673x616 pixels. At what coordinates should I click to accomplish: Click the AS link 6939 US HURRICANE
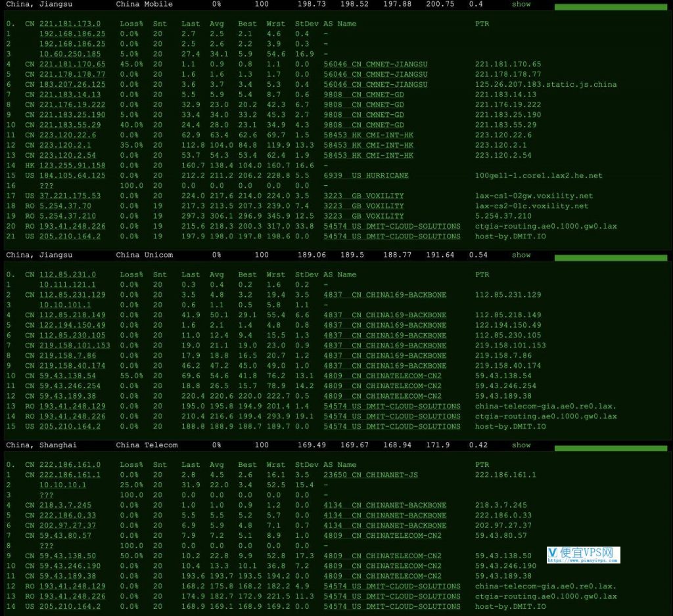click(x=366, y=175)
